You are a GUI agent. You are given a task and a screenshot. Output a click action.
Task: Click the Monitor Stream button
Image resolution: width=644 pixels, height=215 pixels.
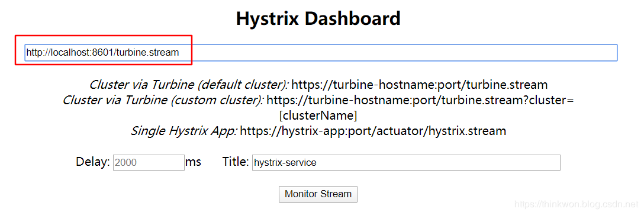318,194
